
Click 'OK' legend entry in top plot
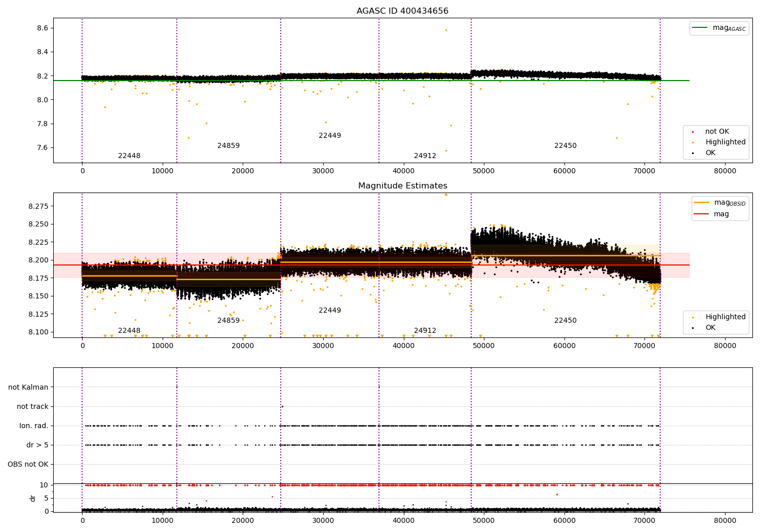[x=704, y=153]
